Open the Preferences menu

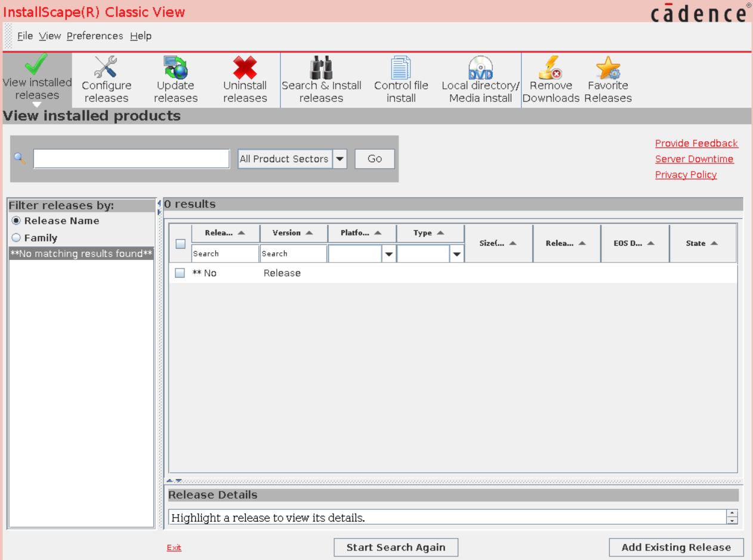click(94, 36)
